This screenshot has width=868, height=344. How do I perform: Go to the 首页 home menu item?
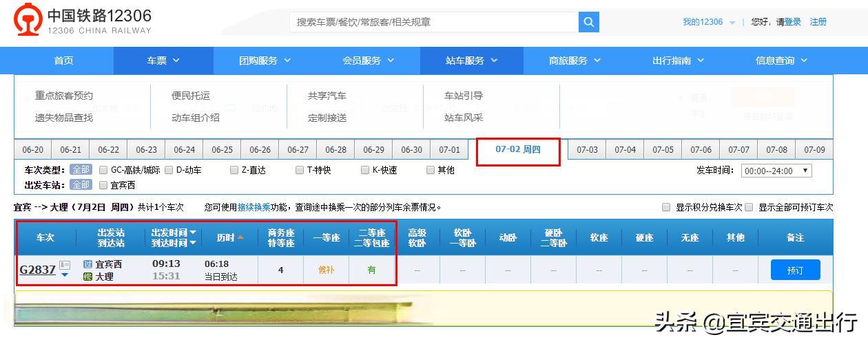click(63, 61)
